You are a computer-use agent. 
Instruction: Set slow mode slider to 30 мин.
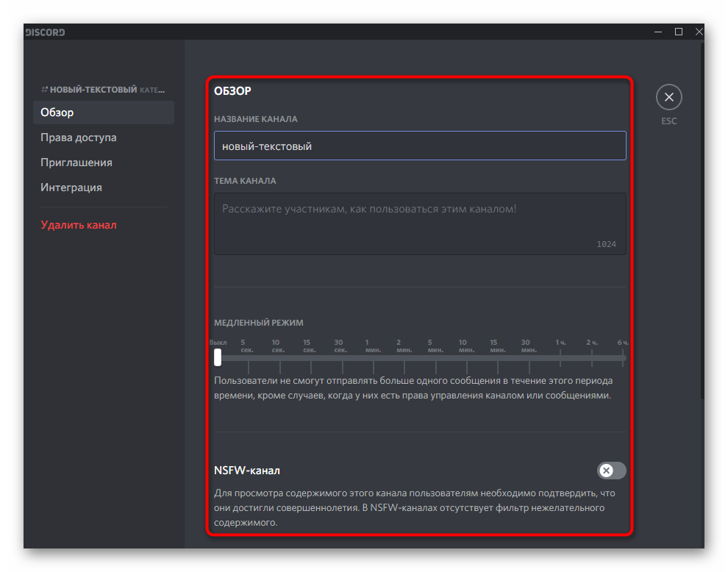click(x=529, y=358)
